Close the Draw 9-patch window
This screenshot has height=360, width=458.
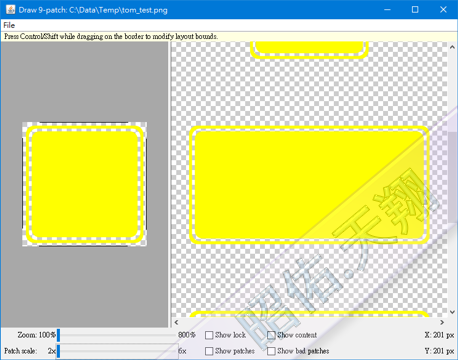(443, 10)
